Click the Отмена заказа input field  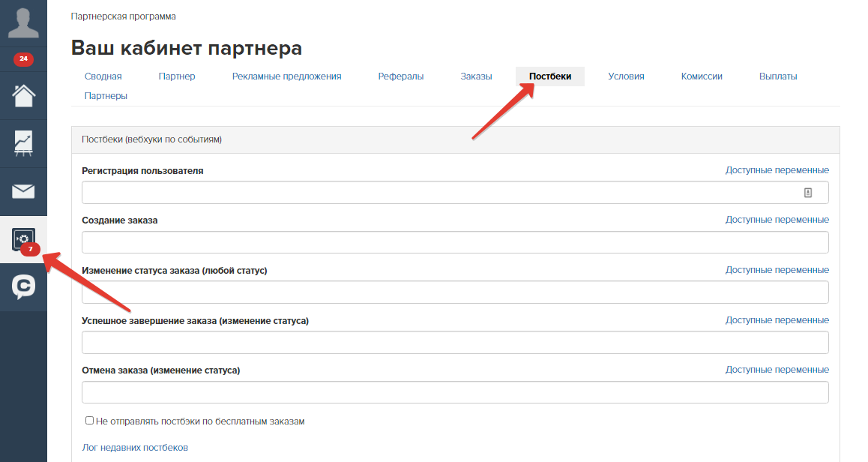click(455, 392)
